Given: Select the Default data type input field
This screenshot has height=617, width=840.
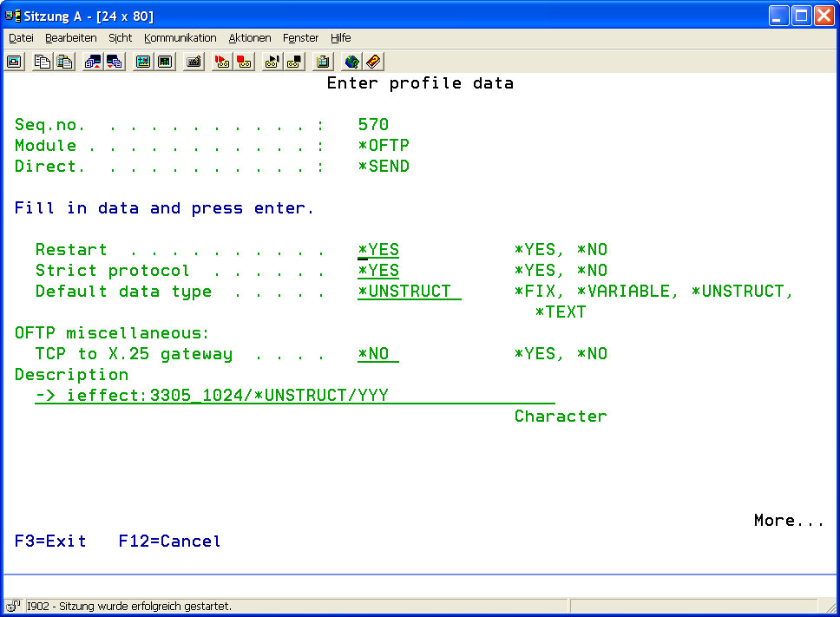Looking at the screenshot, I should coord(409,292).
